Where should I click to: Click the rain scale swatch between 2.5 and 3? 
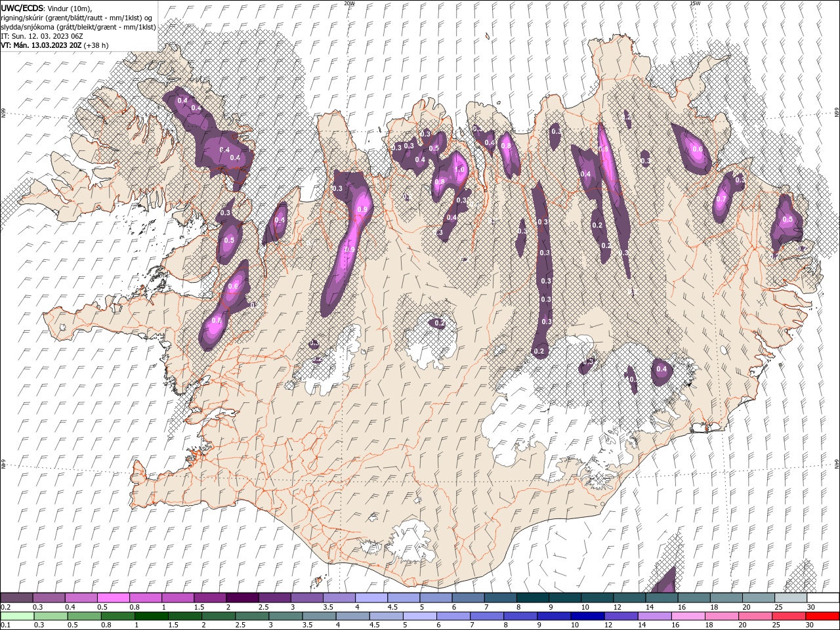tap(252, 616)
